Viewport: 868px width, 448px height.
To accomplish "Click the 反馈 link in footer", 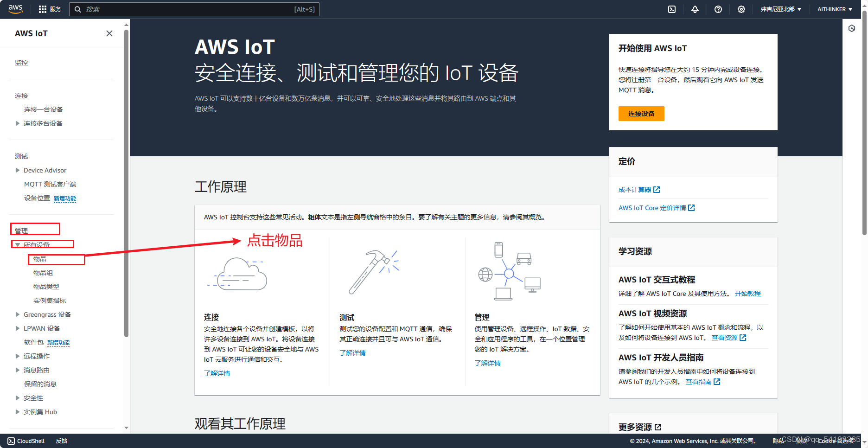I will point(62,441).
